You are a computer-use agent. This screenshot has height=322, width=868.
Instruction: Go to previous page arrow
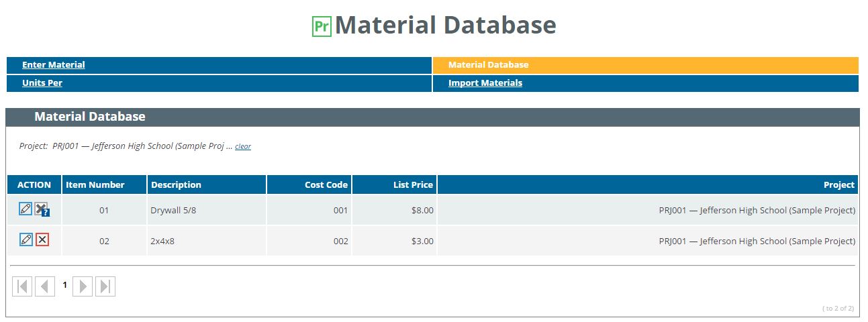point(45,286)
